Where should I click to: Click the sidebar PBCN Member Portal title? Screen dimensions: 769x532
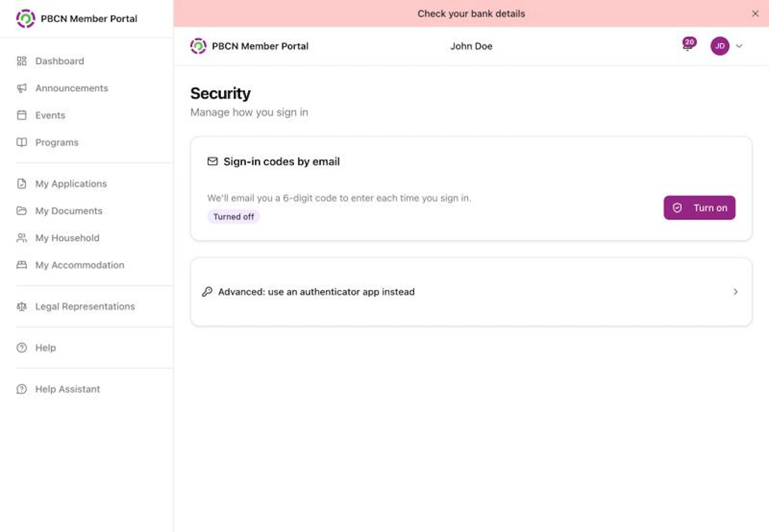(x=89, y=19)
